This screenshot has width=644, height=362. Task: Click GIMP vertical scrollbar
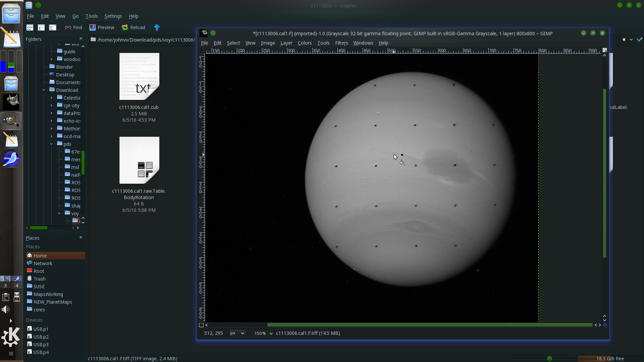(x=604, y=173)
